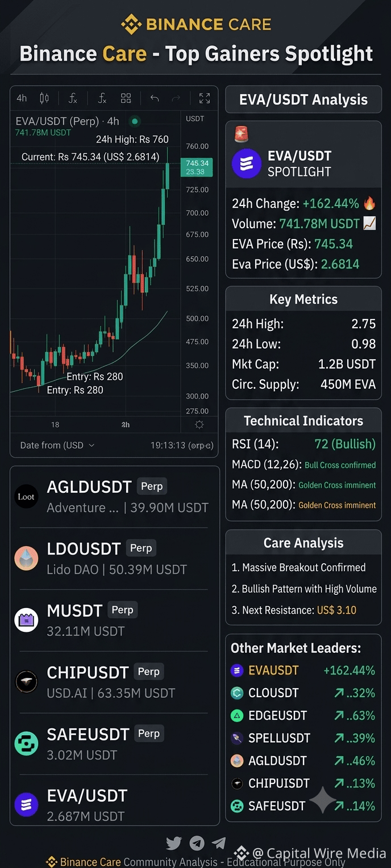Click the circular Telegram icon in footer
This screenshot has height=868, width=391.
(197, 843)
